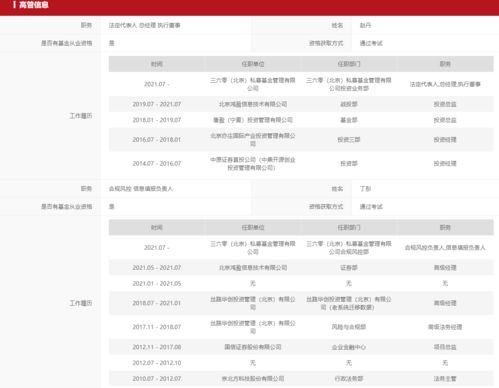The image size is (499, 388).
Task: Click the date cell 2012.11 - 2017.08
Action: point(157,347)
